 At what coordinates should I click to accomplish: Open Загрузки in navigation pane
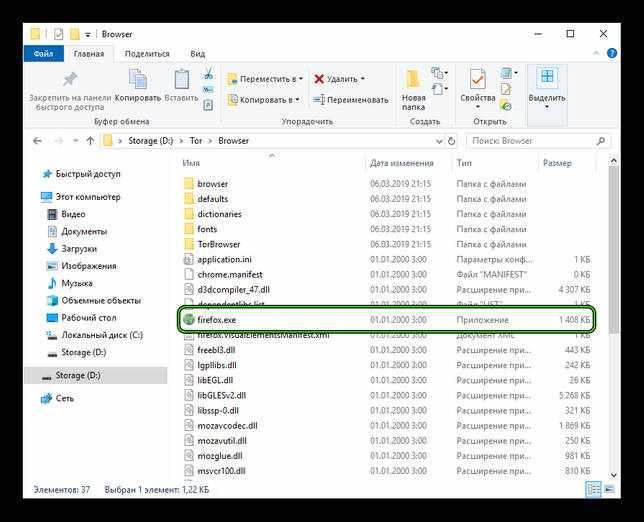pos(72,249)
